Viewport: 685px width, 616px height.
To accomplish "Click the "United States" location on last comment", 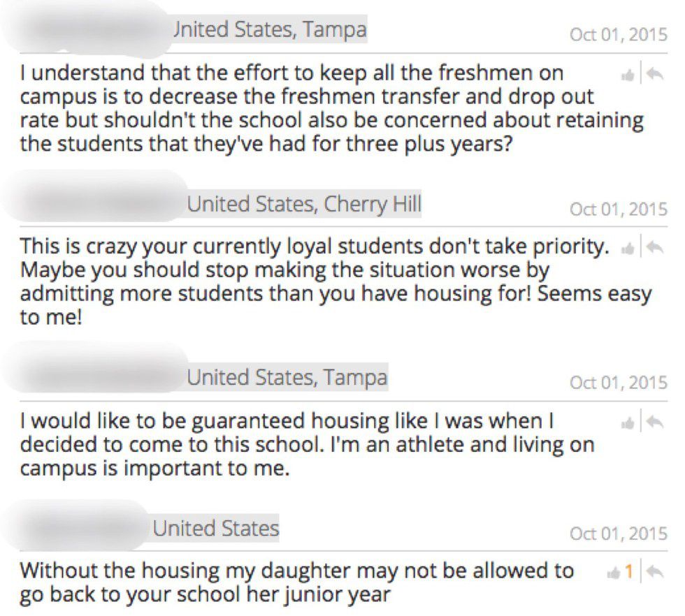I will click(x=215, y=528).
